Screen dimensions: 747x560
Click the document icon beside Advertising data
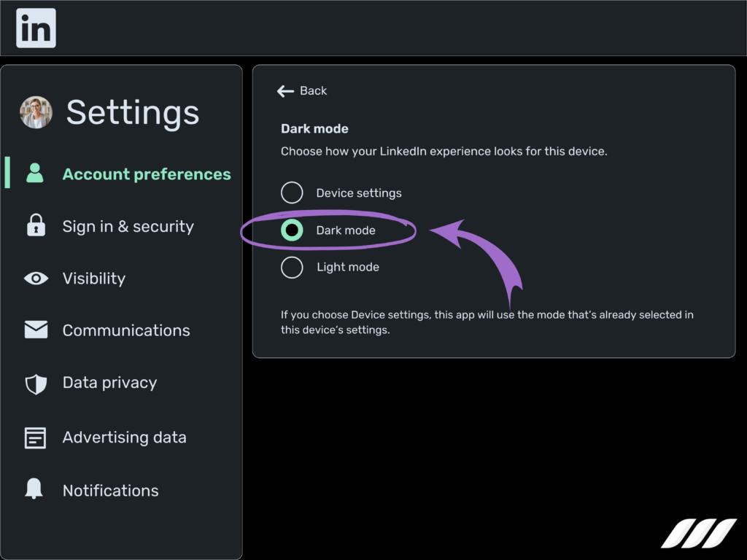pos(35,437)
